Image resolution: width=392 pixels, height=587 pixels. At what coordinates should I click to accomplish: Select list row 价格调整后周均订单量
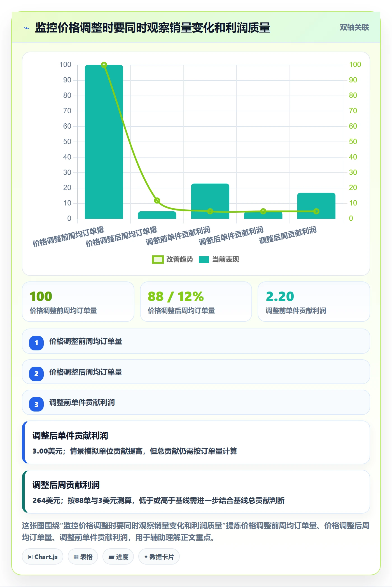196,372
